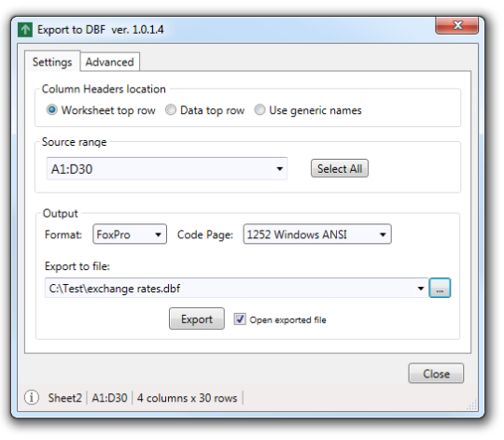Click the 4 columns x 30 rows status text
The width and height of the screenshot is (504, 440).
tap(187, 398)
